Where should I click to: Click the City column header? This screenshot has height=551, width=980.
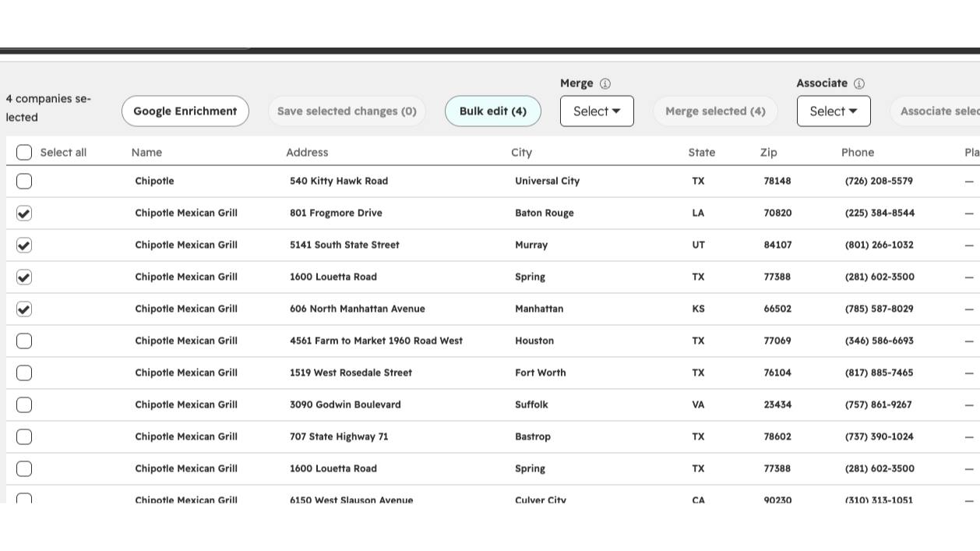coord(521,152)
